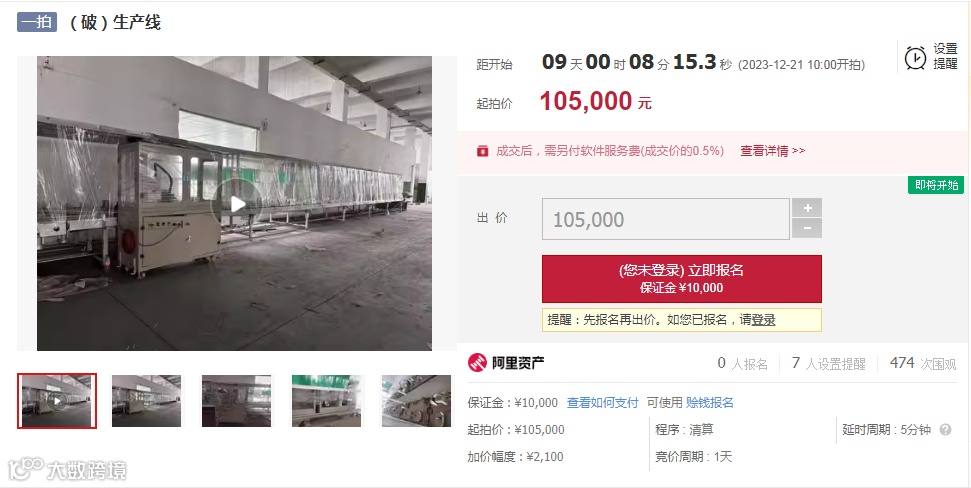
Task: Decrease bid with the minus button
Action: point(807,229)
